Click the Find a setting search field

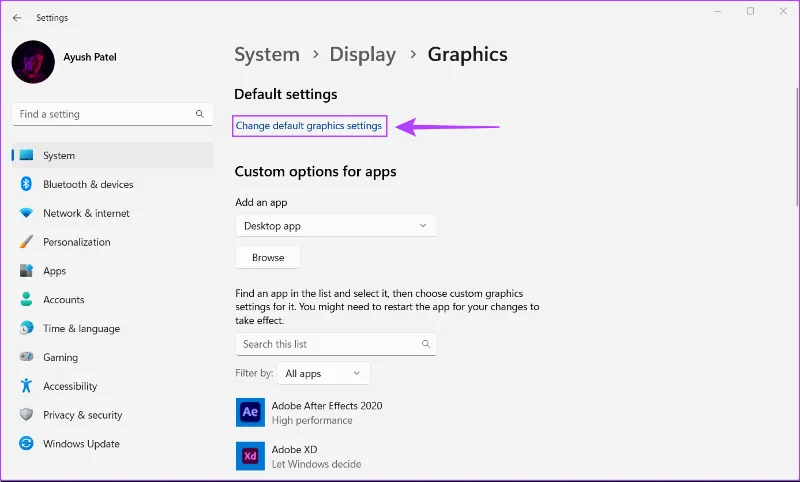(112, 114)
